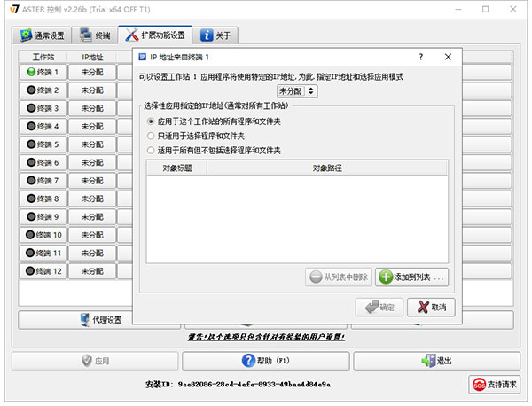Click the 未分配 IP cell for 终端 1
The image size is (532, 406).
tap(92, 72)
